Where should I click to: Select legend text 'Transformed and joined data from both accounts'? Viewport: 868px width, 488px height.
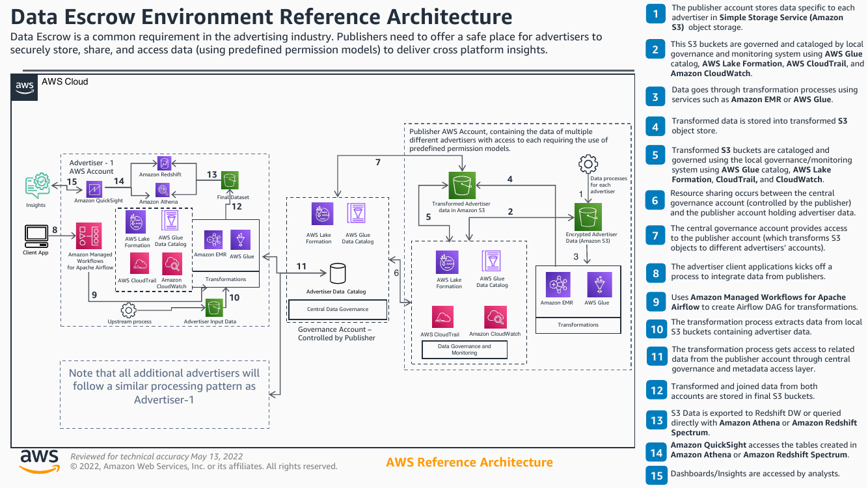(743, 391)
